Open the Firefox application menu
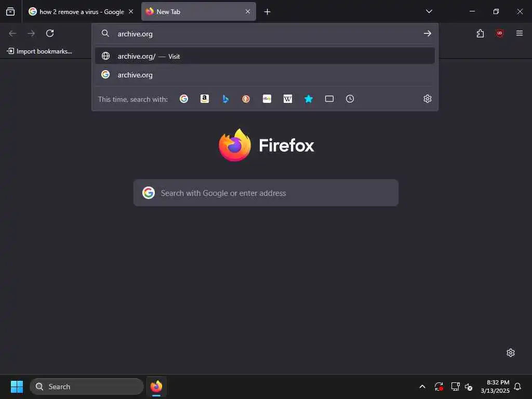 pyautogui.click(x=519, y=33)
